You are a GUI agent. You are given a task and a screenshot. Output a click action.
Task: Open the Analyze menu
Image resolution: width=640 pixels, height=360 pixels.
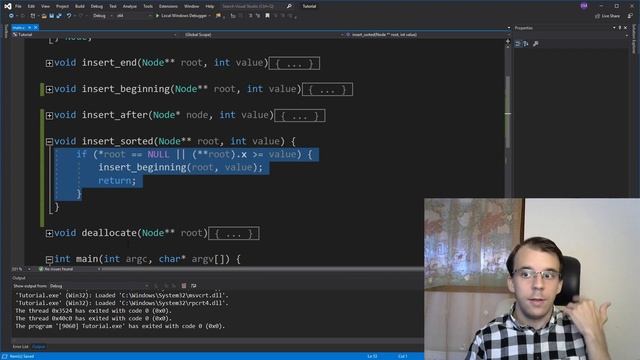130,7
